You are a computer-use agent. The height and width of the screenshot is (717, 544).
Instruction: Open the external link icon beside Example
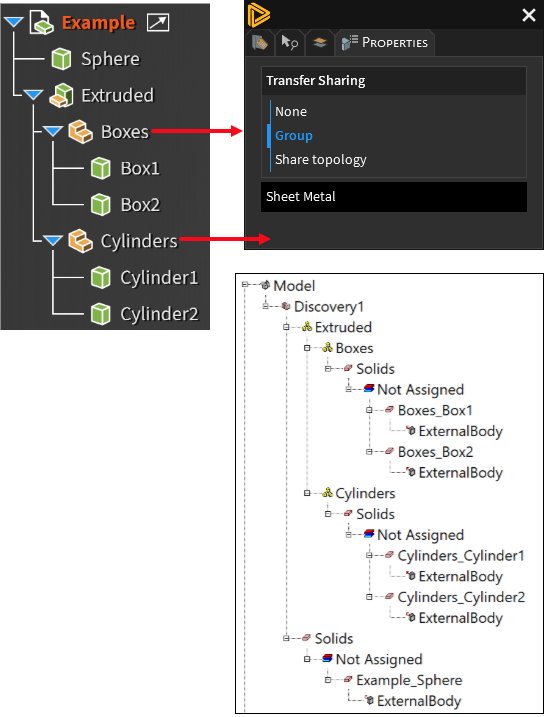coord(158,22)
